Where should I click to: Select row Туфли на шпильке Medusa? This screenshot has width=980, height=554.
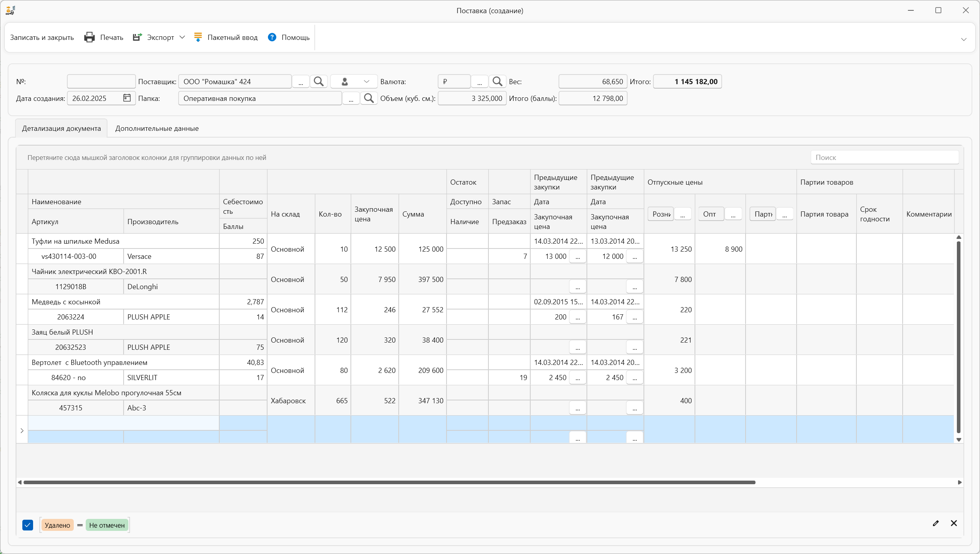[x=124, y=241]
